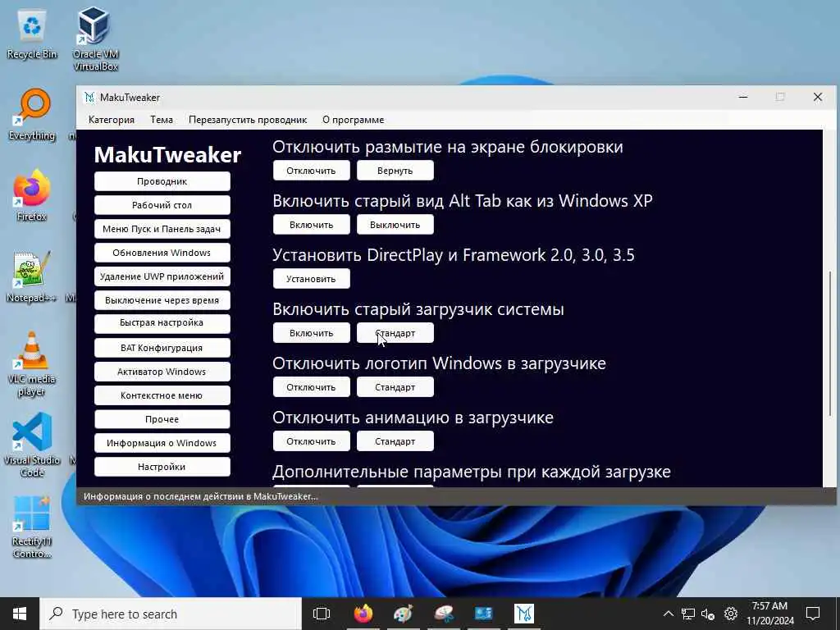Open the Rectify11 Control desktop shortcut
Screen dimensions: 840x630
(32, 527)
